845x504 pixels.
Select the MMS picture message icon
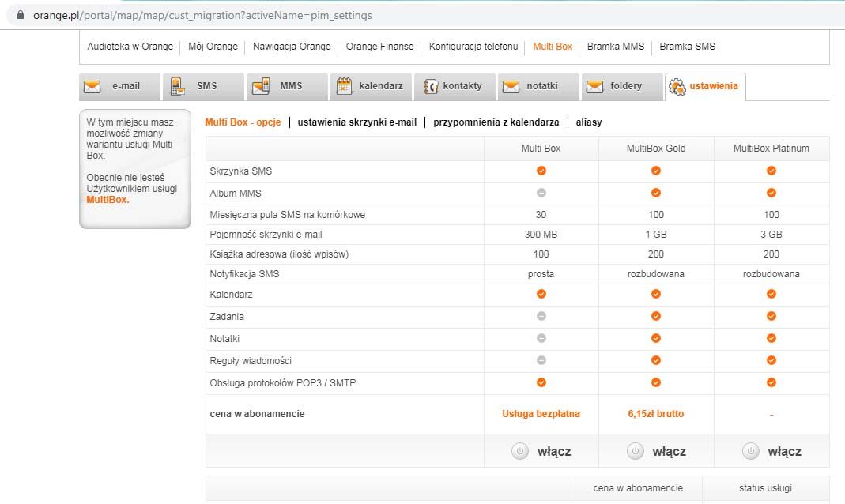tap(261, 87)
